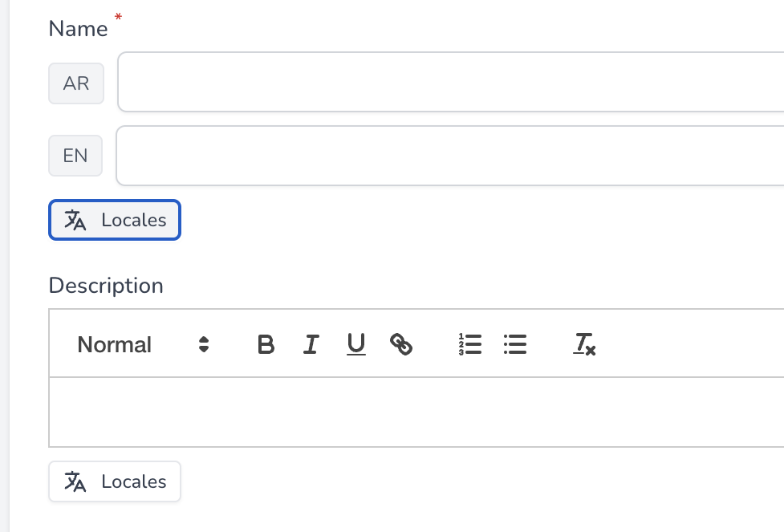The width and height of the screenshot is (784, 532).
Task: Click inside the Description editor text area
Action: [x=417, y=412]
